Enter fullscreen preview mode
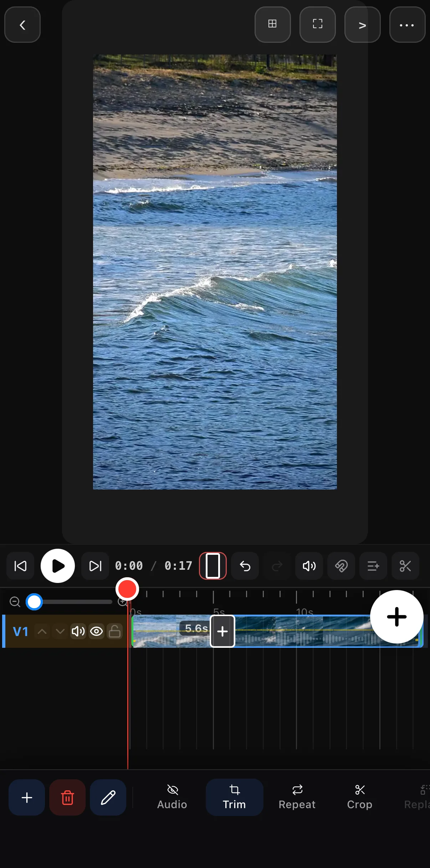This screenshot has width=430, height=868. point(317,25)
